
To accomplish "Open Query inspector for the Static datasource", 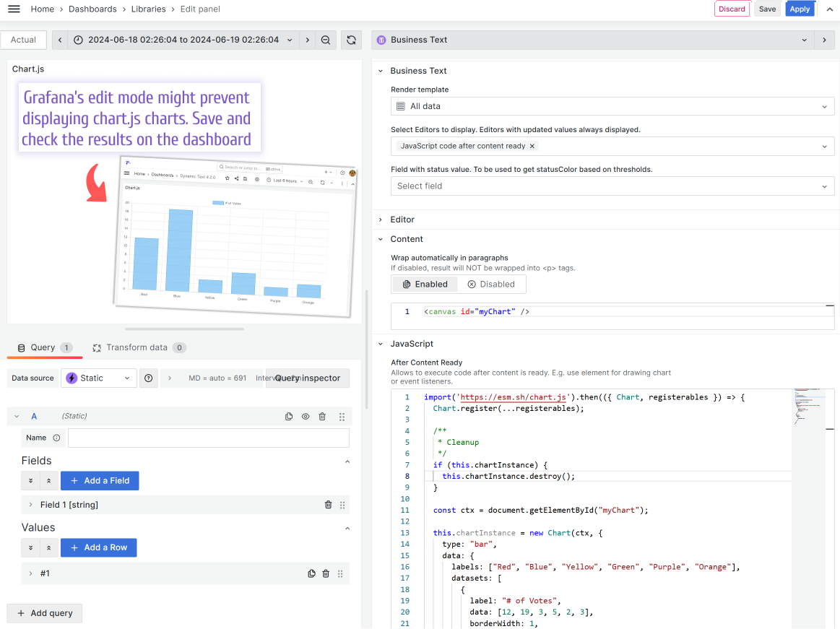I will (307, 378).
